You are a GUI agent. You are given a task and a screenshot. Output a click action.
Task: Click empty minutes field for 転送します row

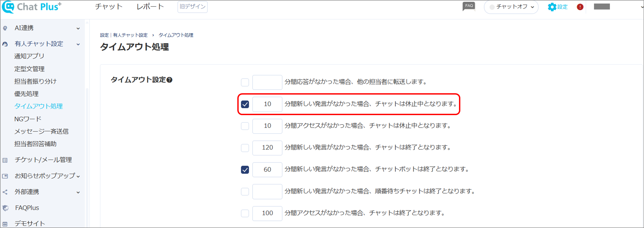[267, 82]
